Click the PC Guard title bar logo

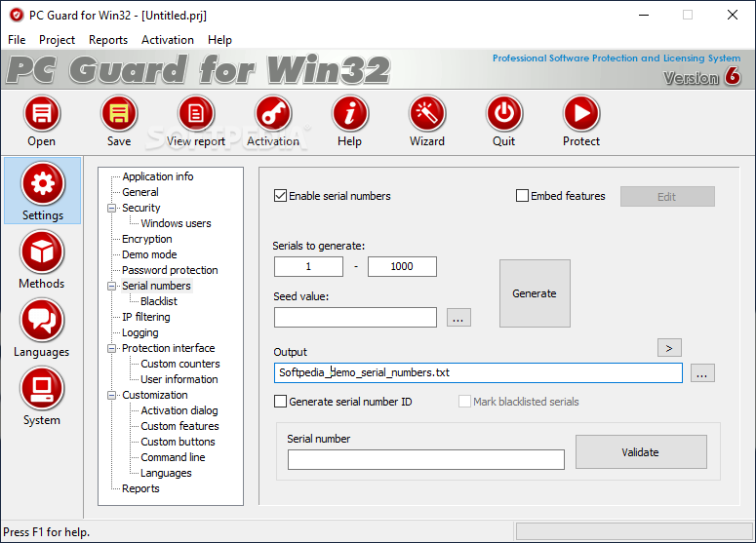(x=17, y=16)
